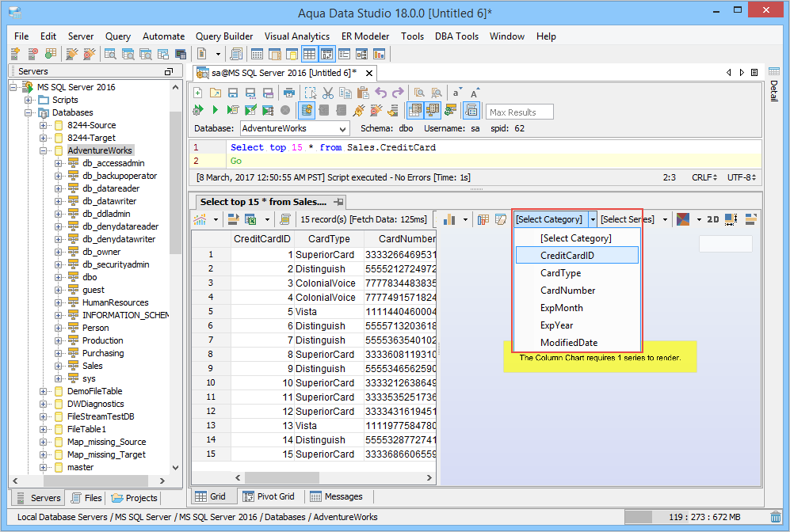The height and width of the screenshot is (532, 790).
Task: Toggle Auto Commit database icon
Action: pyautogui.click(x=307, y=110)
